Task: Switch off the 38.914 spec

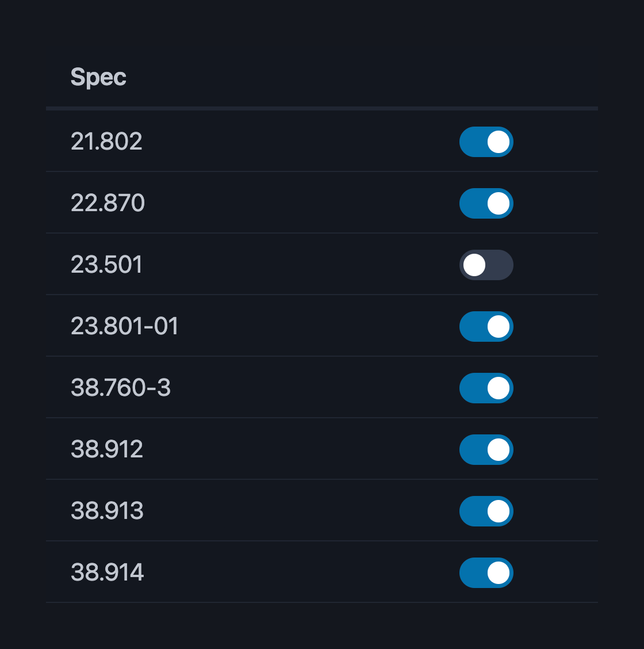Action: point(486,572)
